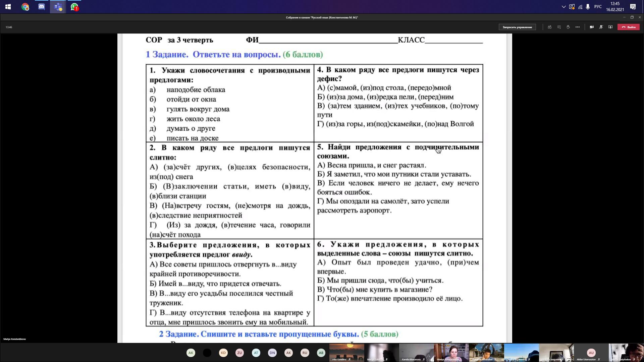Image resolution: width=644 pixels, height=362 pixels.
Task: Select AB participant avatar
Action: (x=321, y=353)
